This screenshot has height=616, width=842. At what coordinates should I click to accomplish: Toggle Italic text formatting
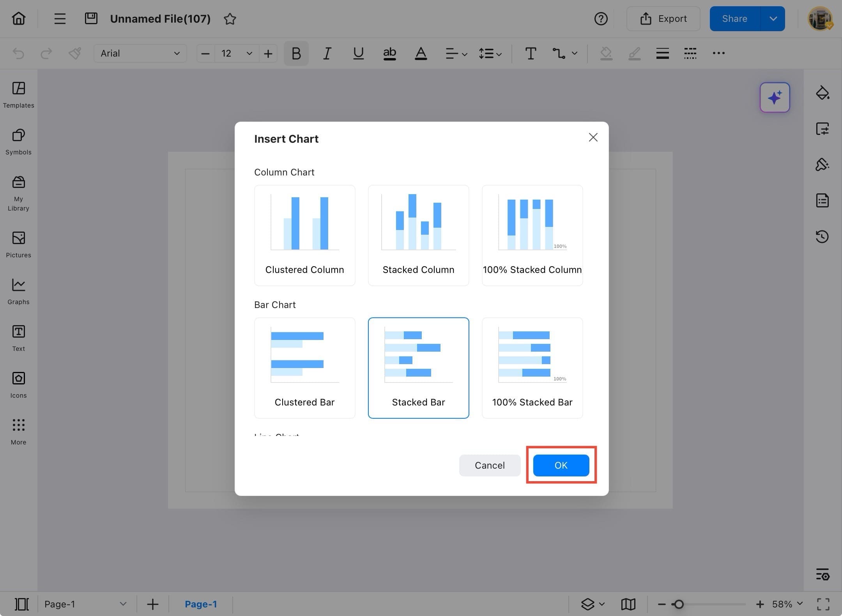coord(327,53)
